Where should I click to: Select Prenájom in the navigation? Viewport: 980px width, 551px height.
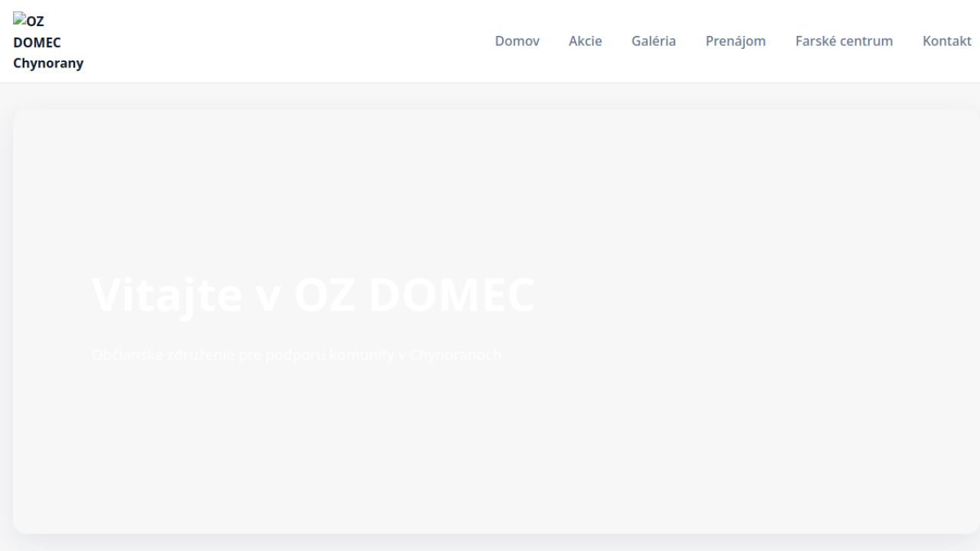tap(735, 41)
